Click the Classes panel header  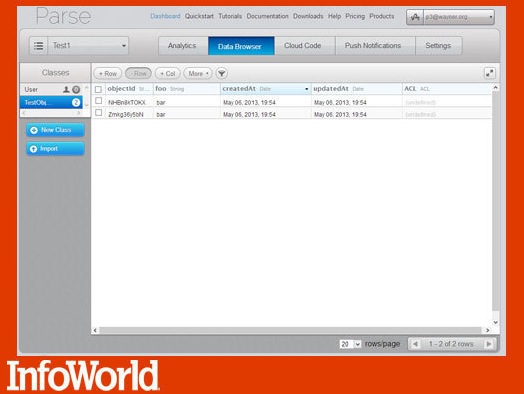(x=55, y=73)
